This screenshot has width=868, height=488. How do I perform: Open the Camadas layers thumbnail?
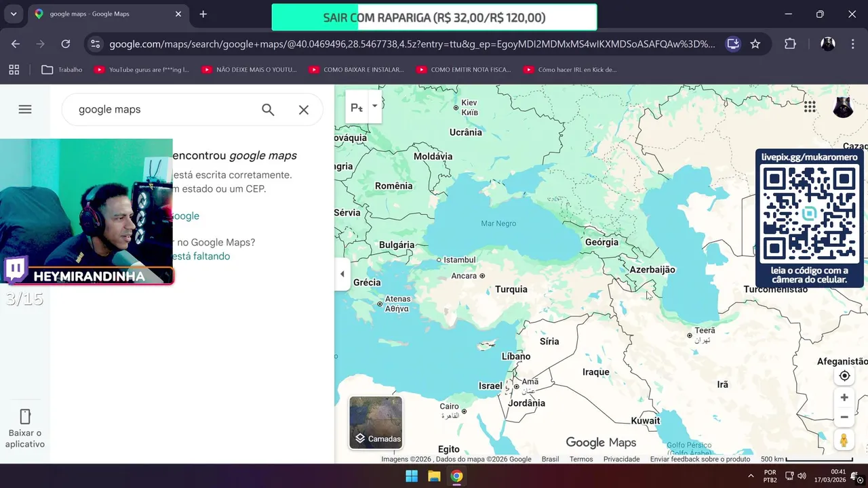[376, 423]
